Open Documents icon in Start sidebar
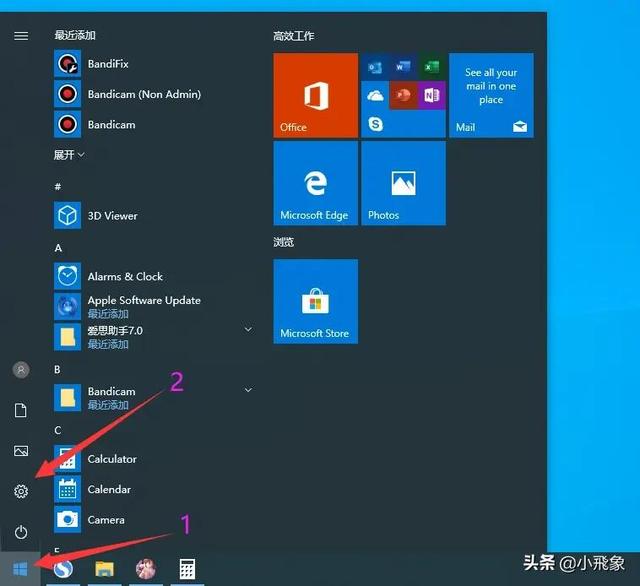The image size is (640, 586). pyautogui.click(x=21, y=410)
